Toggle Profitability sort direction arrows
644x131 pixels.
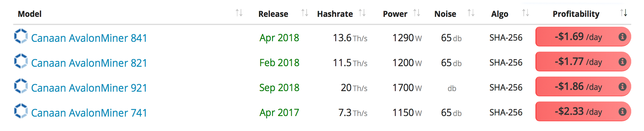click(623, 13)
